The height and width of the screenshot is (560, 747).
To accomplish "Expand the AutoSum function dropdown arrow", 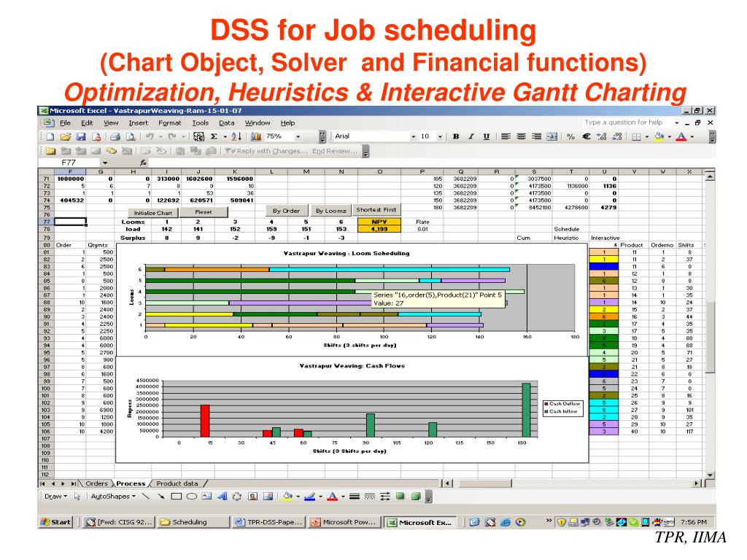I will pos(225,136).
